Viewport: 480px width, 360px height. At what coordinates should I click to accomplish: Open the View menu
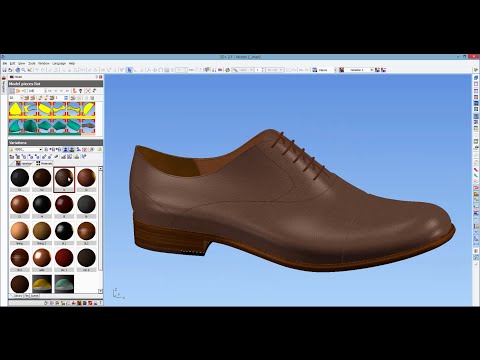21,63
